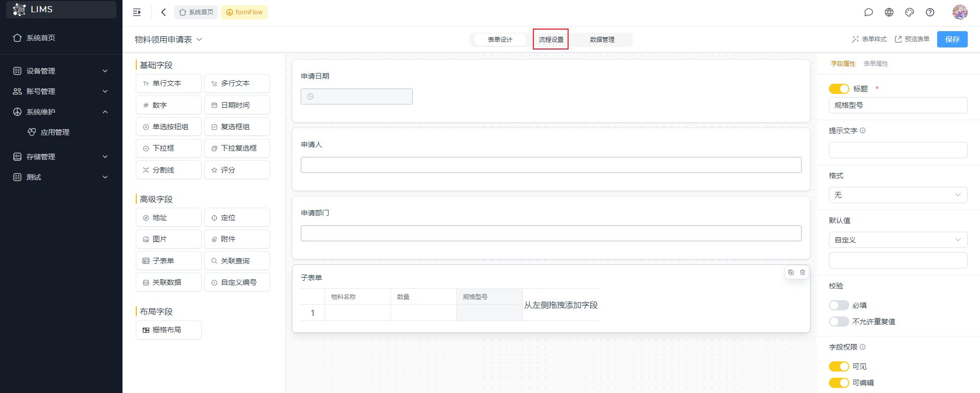This screenshot has width=980, height=393.
Task: Click 预览表单 link
Action: coord(912,39)
